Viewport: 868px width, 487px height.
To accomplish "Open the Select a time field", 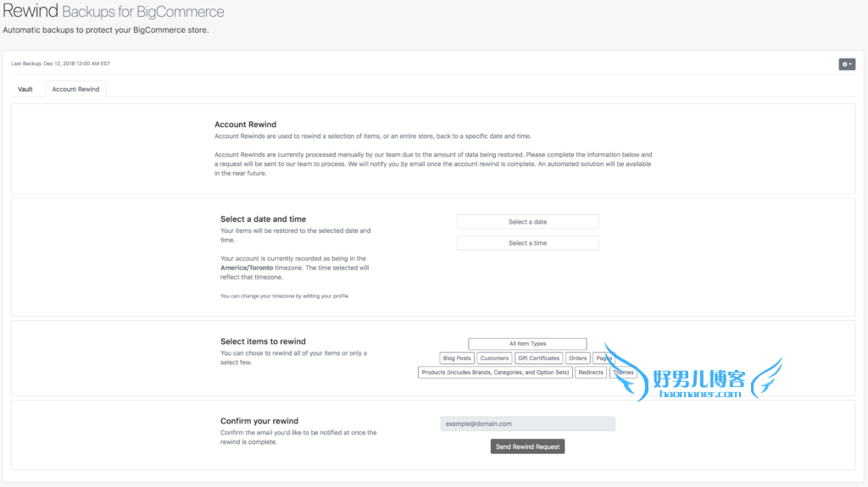I will [527, 243].
